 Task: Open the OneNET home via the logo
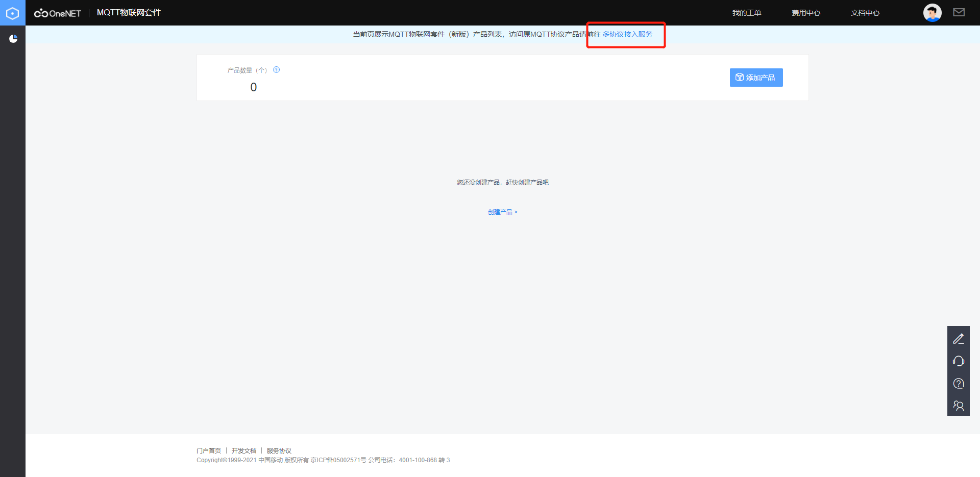[57, 13]
